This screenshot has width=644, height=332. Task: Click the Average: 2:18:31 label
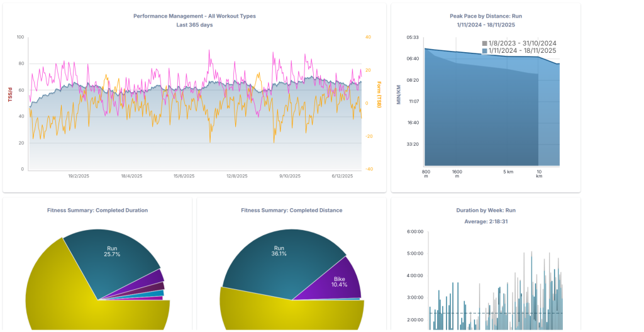click(486, 221)
